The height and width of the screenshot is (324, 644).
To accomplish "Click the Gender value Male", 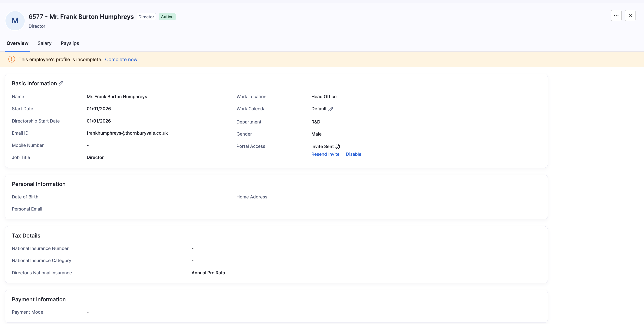I will click(x=316, y=134).
